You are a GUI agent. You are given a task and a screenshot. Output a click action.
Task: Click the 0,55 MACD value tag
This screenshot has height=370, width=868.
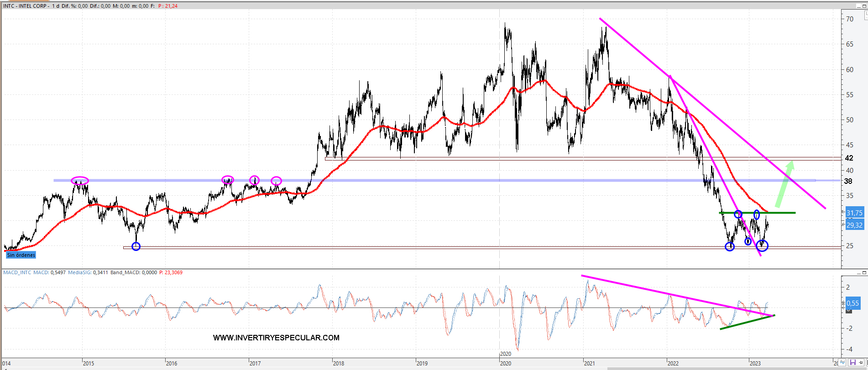pyautogui.click(x=852, y=303)
